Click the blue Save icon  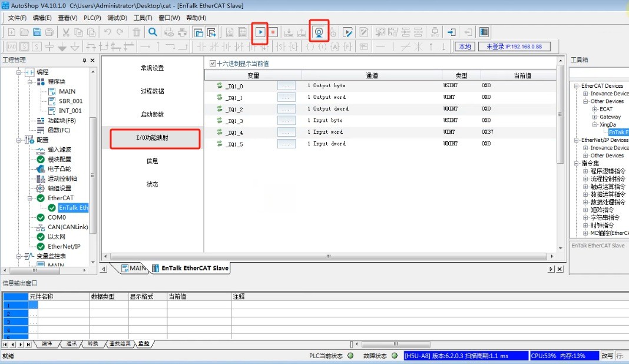point(37,32)
